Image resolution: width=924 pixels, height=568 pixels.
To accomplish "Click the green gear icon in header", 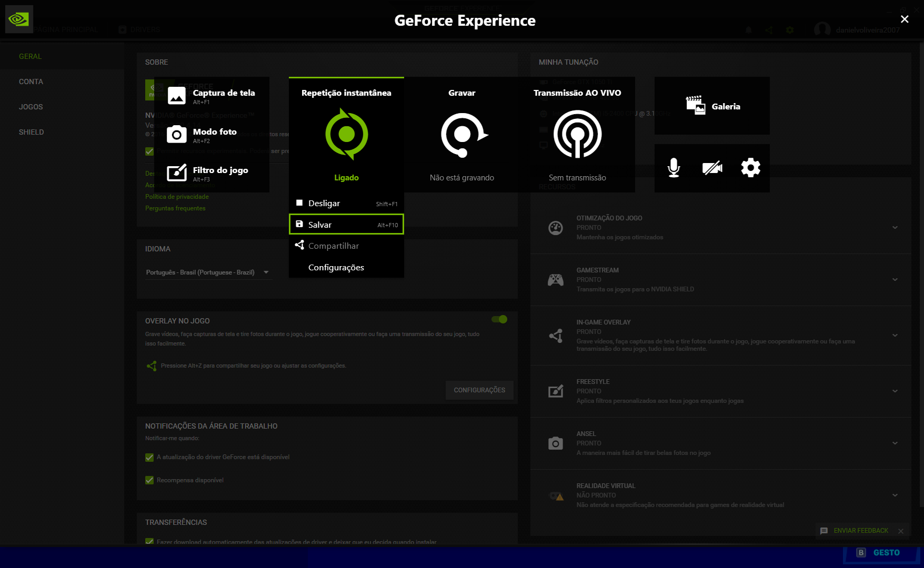I will pyautogui.click(x=789, y=30).
